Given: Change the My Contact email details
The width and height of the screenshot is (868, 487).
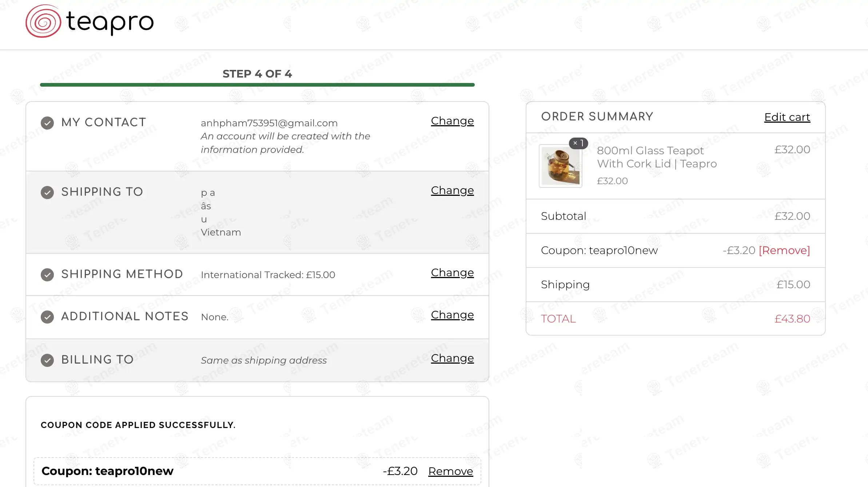Looking at the screenshot, I should 452,121.
